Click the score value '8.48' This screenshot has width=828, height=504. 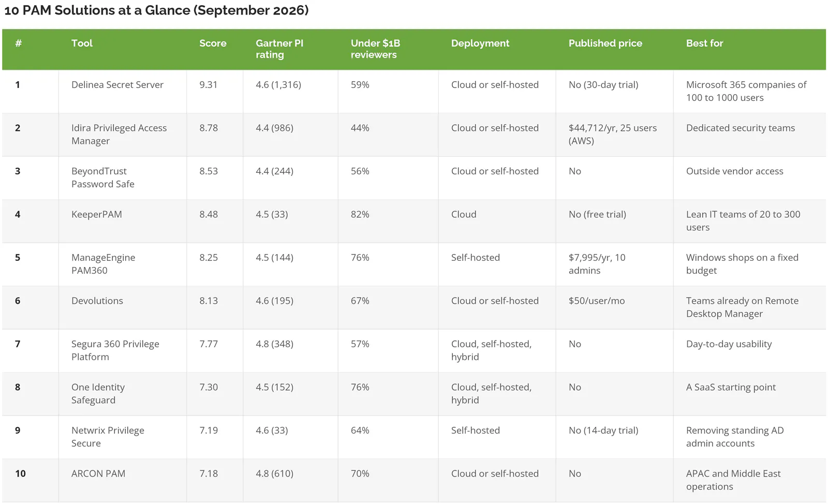click(209, 214)
